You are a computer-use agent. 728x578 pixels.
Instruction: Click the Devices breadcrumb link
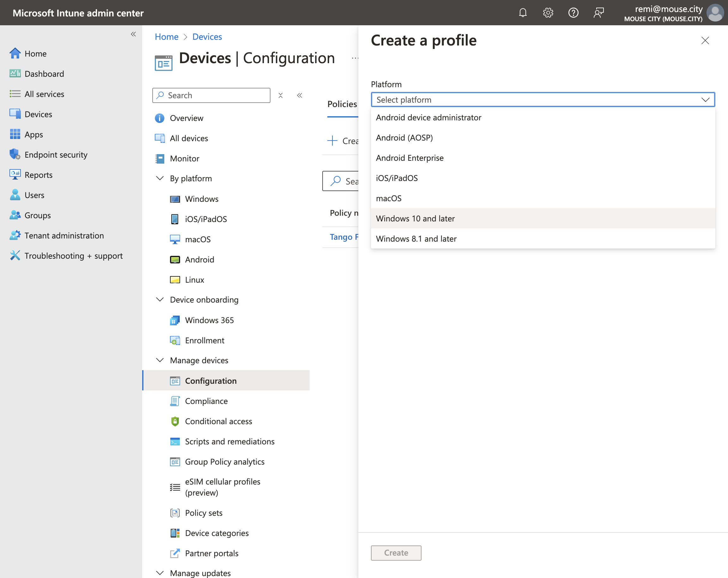coord(207,36)
